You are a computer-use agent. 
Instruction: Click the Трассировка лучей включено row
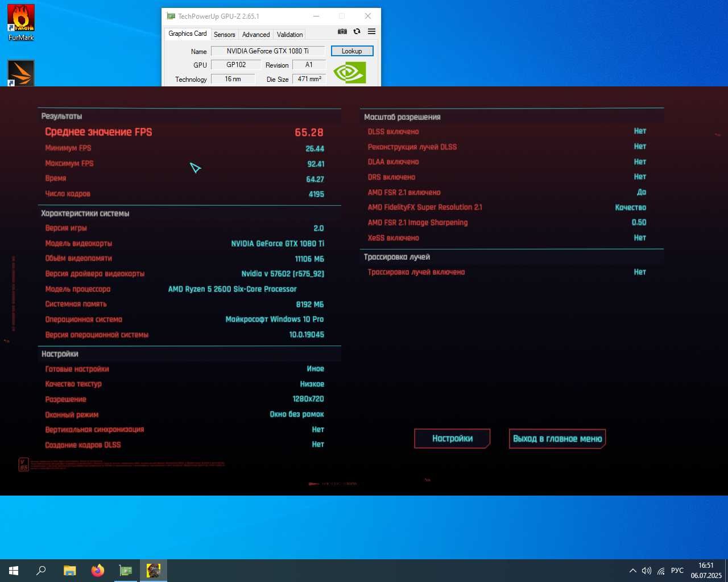(x=507, y=272)
